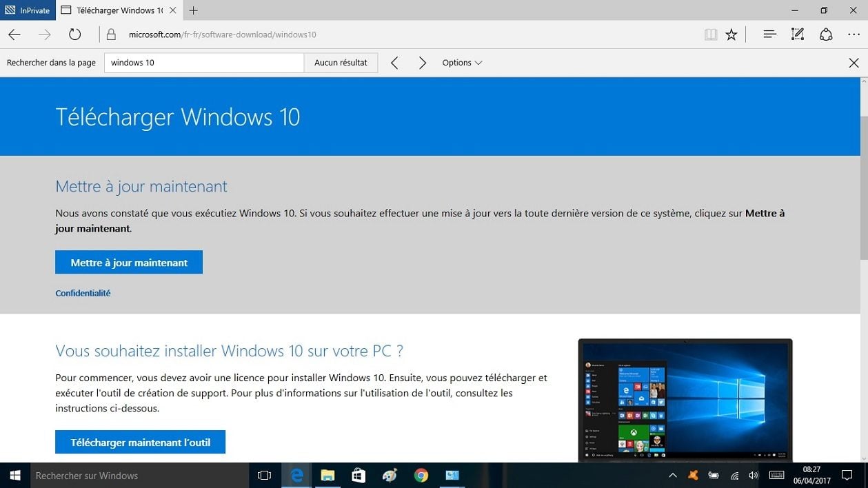Click the find on page text field
Screen dimensions: 868x488
click(x=203, y=63)
